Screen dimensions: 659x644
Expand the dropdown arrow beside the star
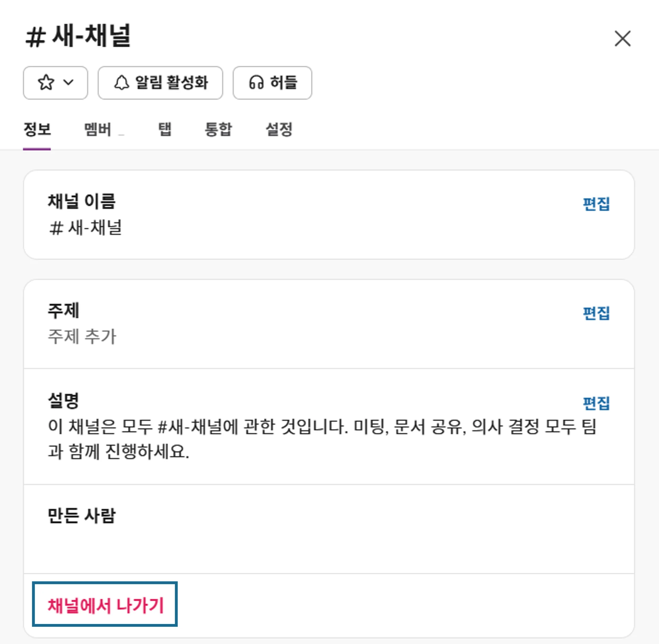(x=69, y=82)
